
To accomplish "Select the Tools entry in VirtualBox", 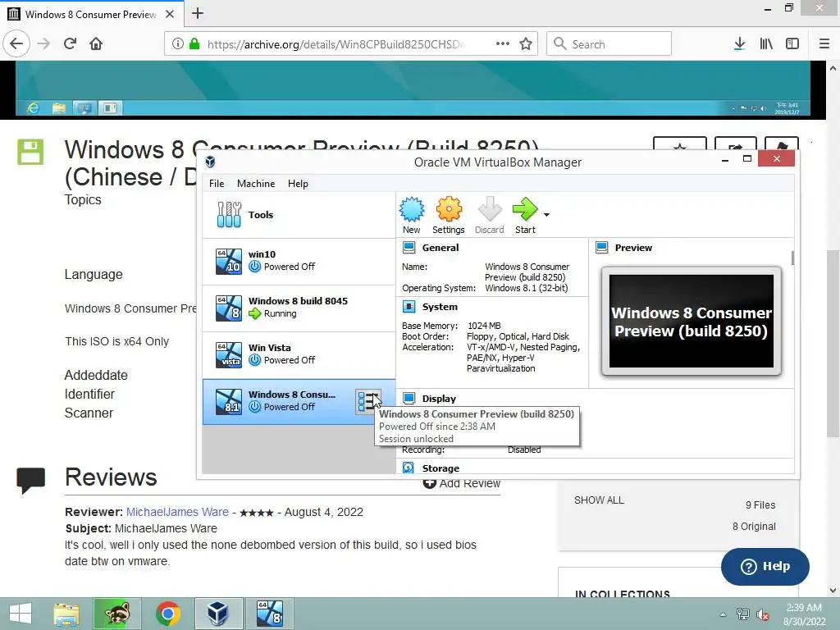I will click(x=299, y=215).
